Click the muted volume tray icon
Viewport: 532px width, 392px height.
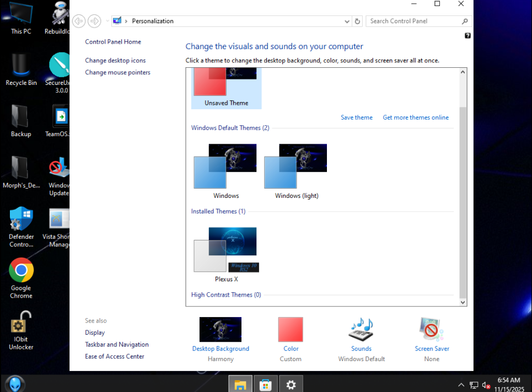(486, 385)
